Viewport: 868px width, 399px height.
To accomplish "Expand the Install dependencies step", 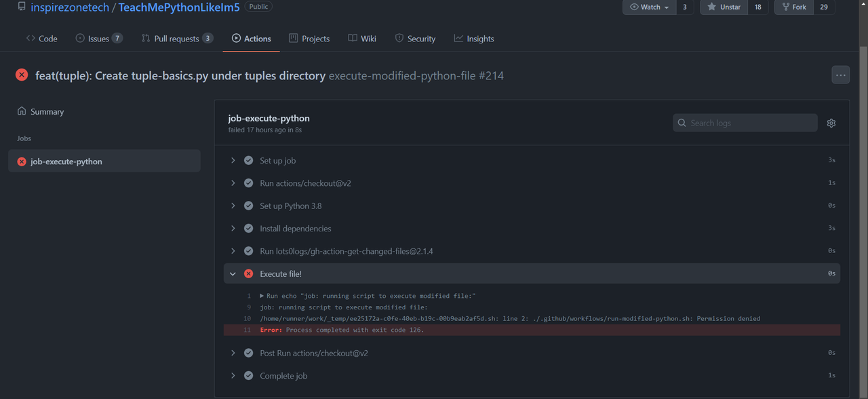I will click(x=532, y=229).
